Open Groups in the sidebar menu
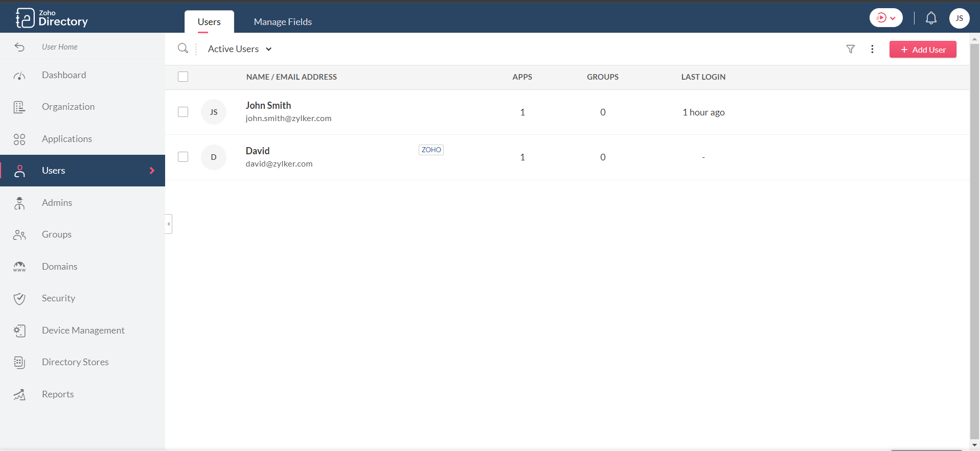This screenshot has height=451, width=980. point(56,234)
